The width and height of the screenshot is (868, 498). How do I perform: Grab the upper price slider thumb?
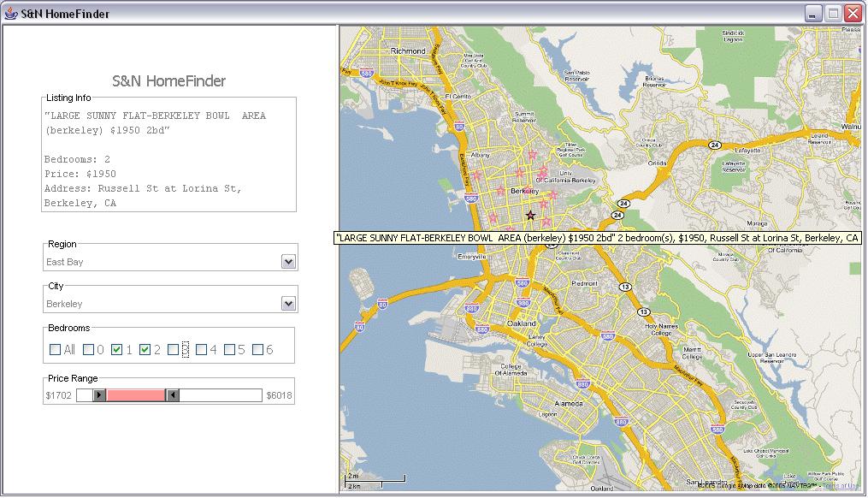point(173,395)
